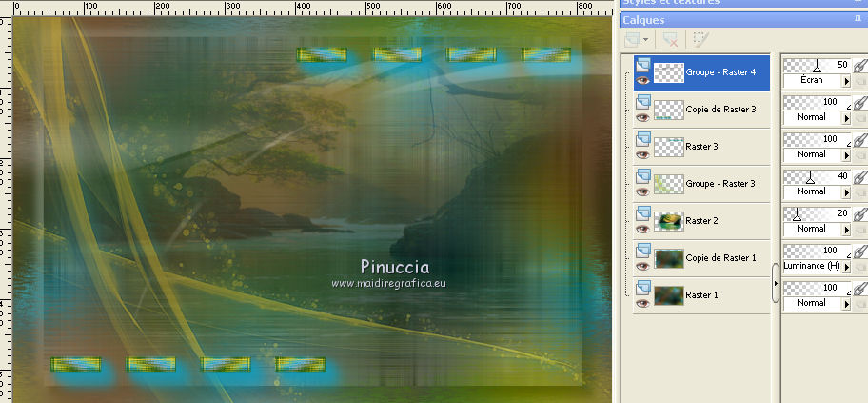Select the 'Raster 3' layer name
This screenshot has height=403, width=868.
point(702,147)
